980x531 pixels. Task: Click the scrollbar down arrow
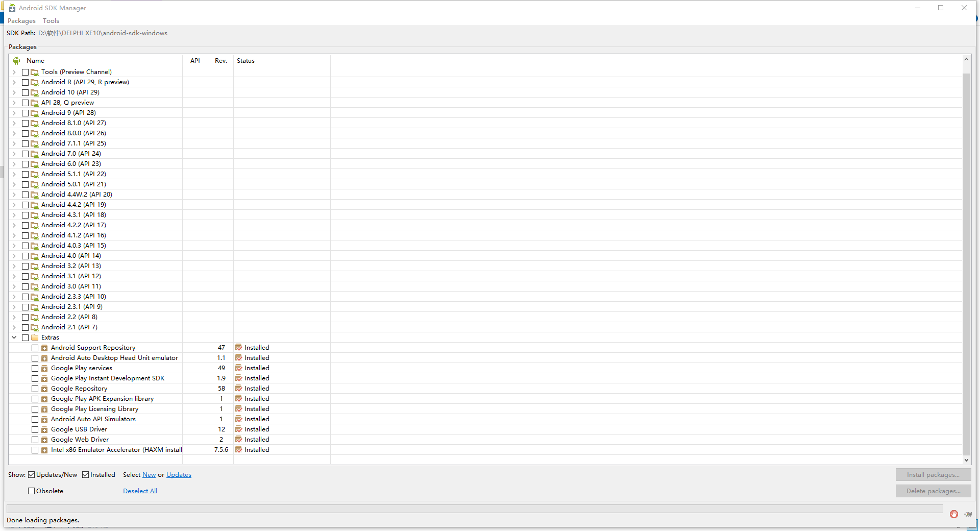[x=966, y=460]
